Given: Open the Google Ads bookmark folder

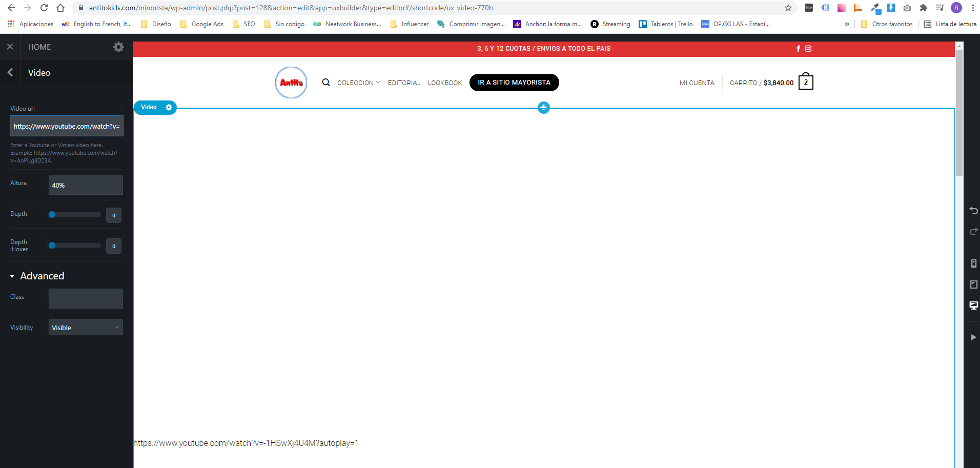Looking at the screenshot, I should pyautogui.click(x=201, y=24).
